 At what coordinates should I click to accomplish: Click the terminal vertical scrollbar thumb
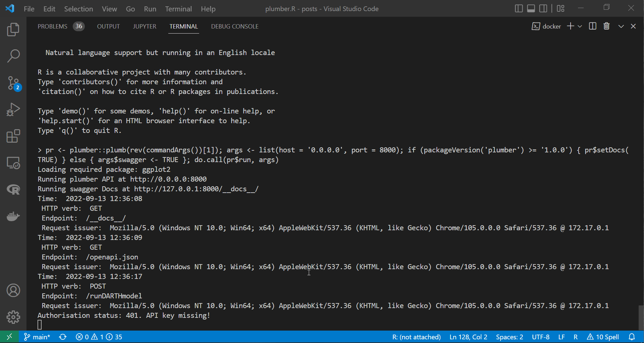(x=641, y=317)
